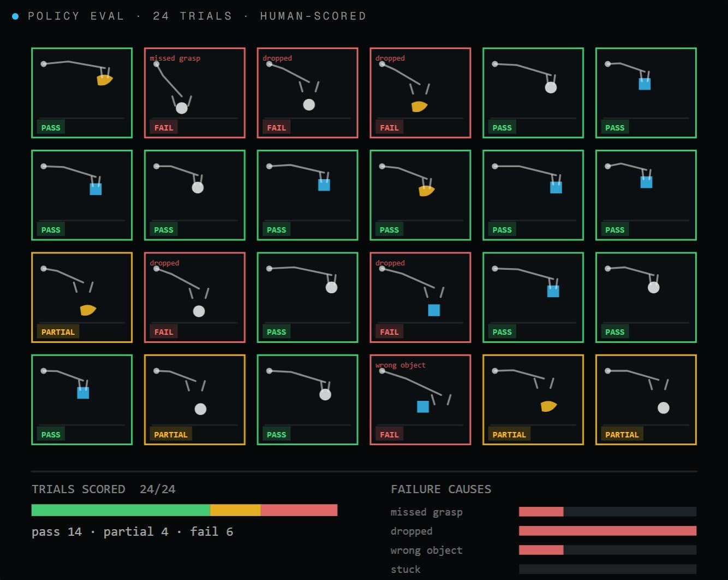Click the PARTIAL badge in the third row

click(x=58, y=332)
